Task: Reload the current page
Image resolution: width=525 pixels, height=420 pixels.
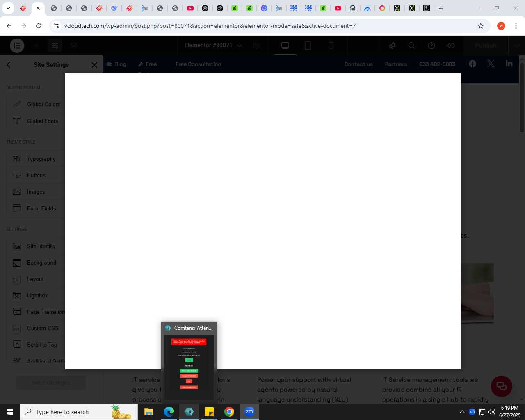Action: coord(39,26)
